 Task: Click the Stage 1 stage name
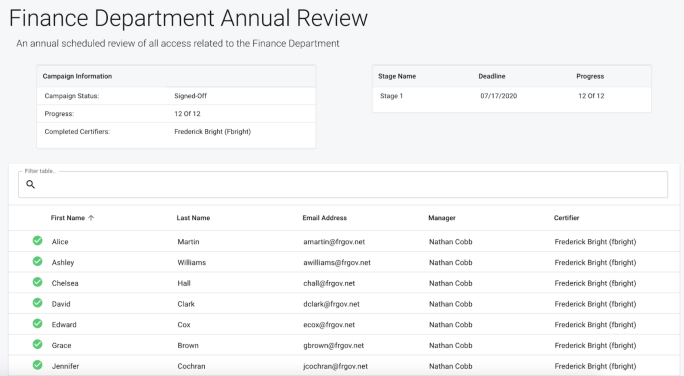click(391, 96)
